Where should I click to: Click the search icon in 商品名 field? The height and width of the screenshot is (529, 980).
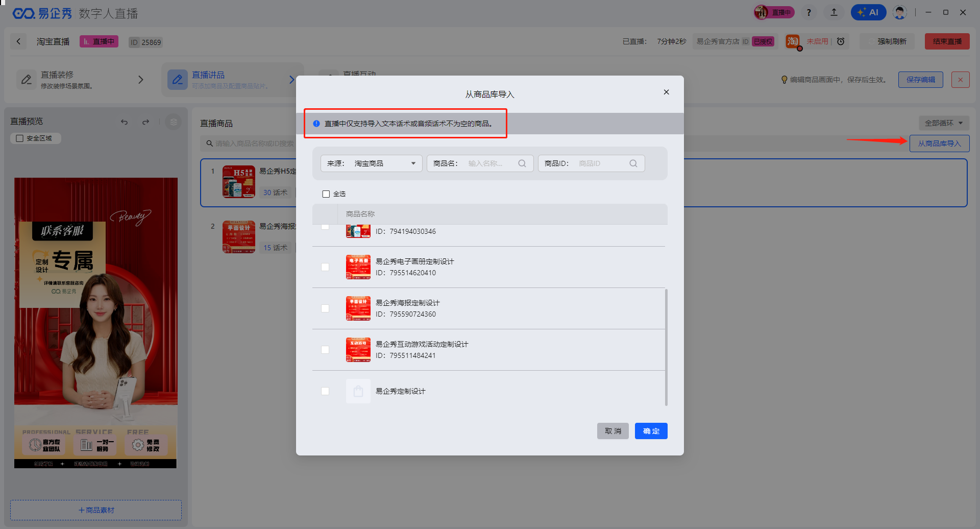pos(522,163)
